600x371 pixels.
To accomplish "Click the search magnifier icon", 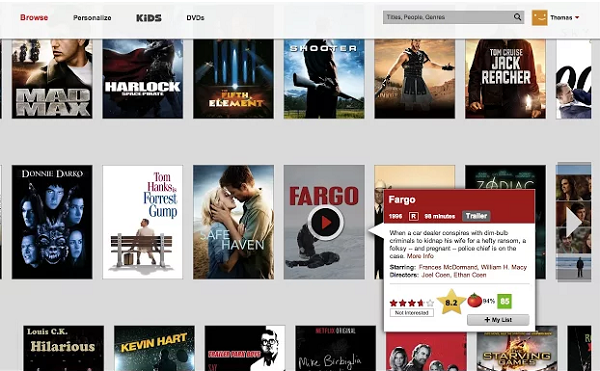I will coord(517,17).
